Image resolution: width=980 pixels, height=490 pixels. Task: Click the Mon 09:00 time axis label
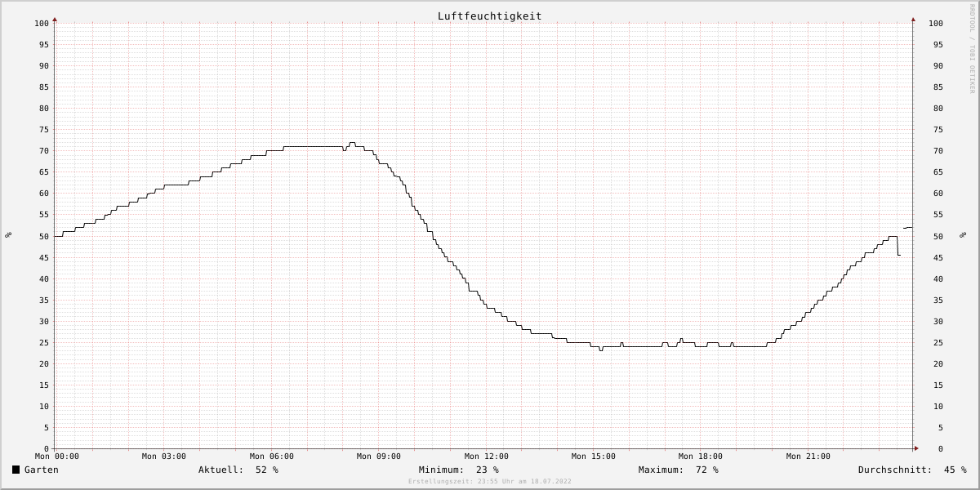point(379,457)
